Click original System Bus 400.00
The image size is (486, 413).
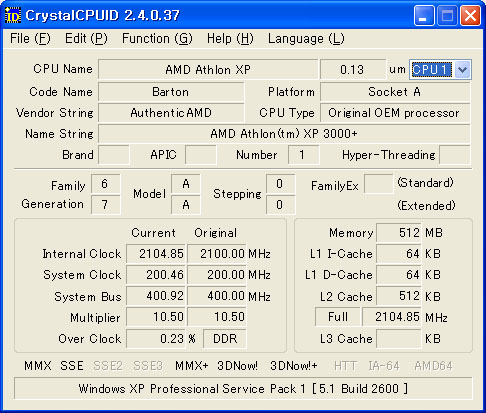(217, 296)
